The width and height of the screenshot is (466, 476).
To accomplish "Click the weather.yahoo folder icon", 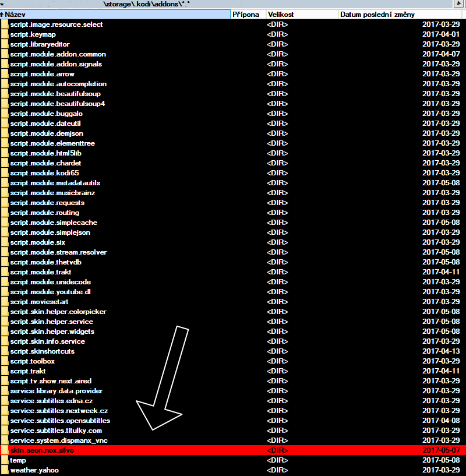I will pyautogui.click(x=5, y=470).
